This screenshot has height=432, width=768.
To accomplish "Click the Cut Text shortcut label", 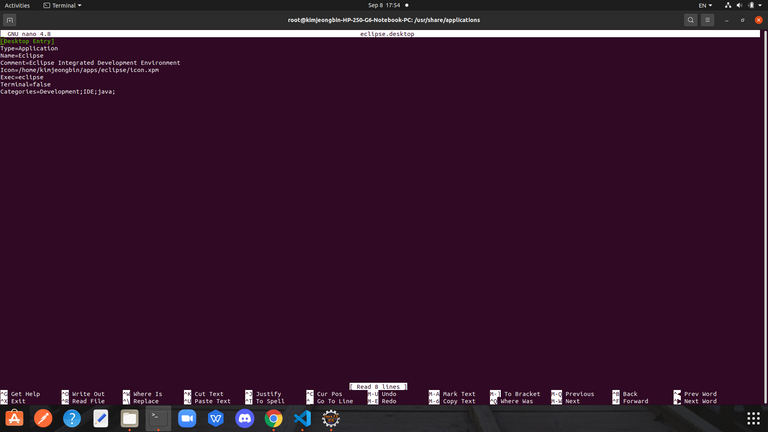I will tap(209, 394).
